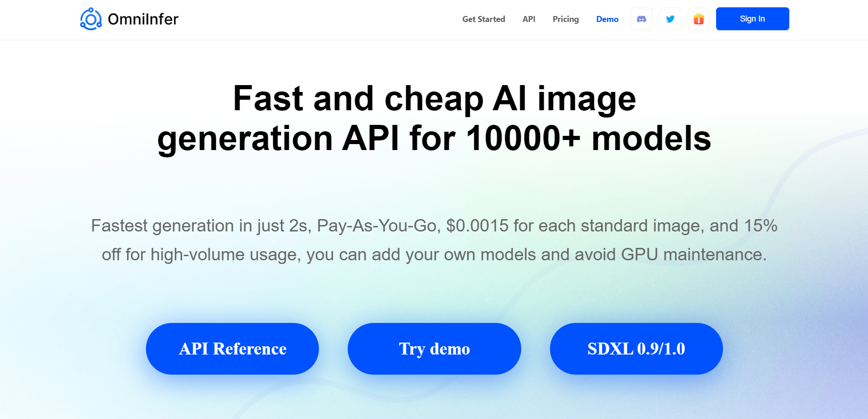
Task: Open the Pricing navigation link
Action: click(566, 19)
